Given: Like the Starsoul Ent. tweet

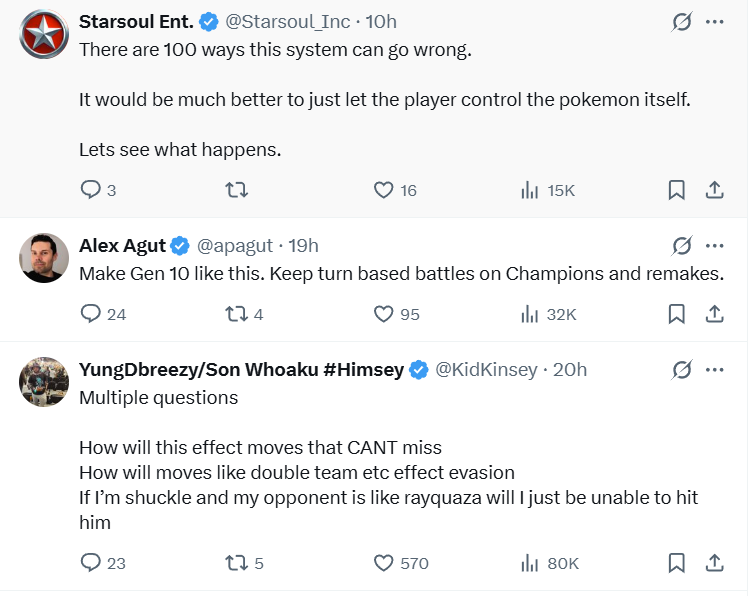Looking at the screenshot, I should coord(383,190).
